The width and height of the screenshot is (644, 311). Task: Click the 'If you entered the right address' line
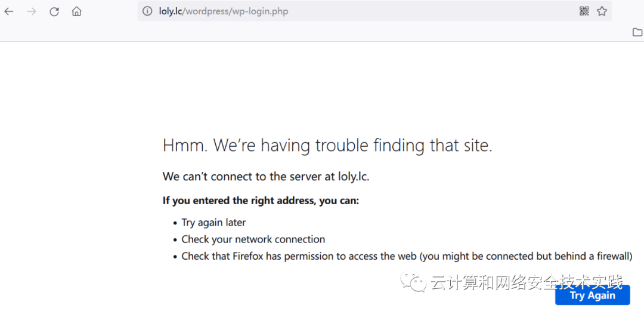[261, 201]
